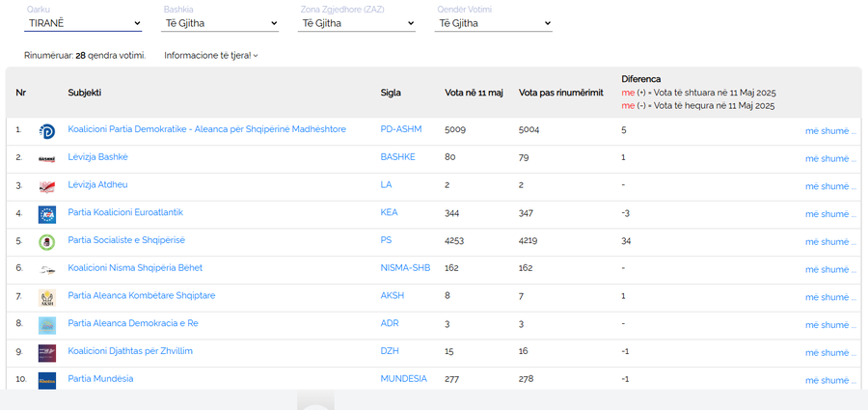Click the Partia Socialiste logo icon

click(x=47, y=242)
